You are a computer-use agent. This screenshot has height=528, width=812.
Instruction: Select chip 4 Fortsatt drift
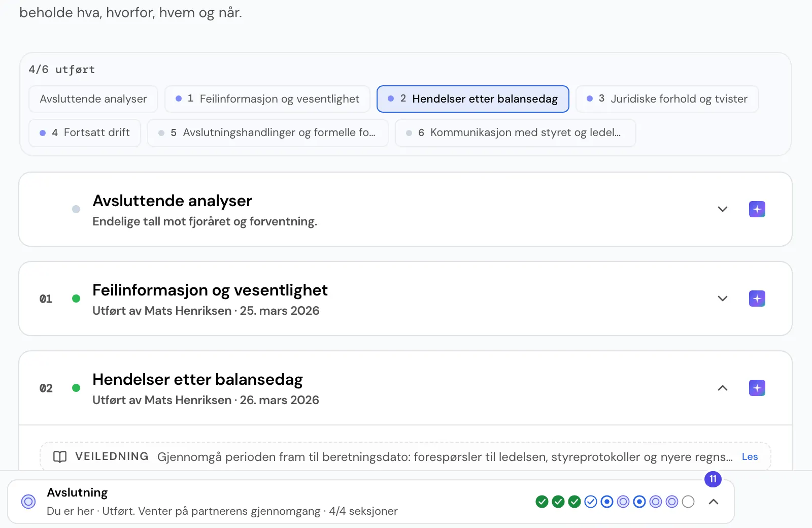85,133
